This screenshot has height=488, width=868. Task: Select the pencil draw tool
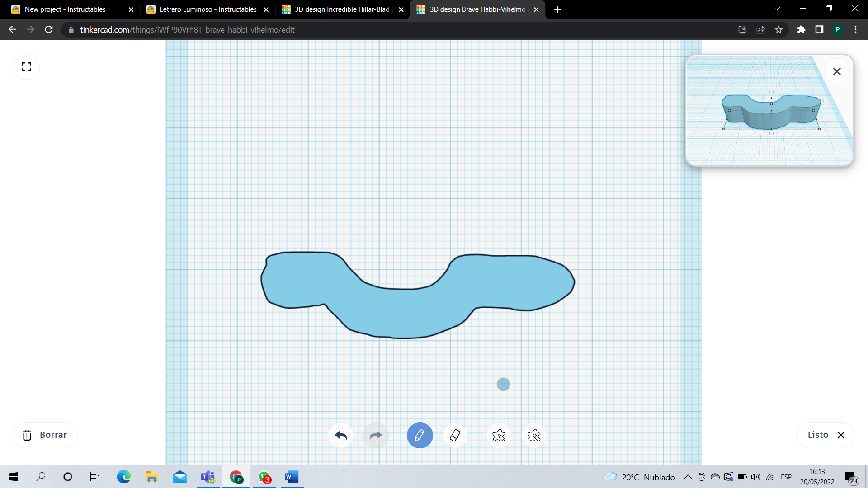click(x=420, y=436)
